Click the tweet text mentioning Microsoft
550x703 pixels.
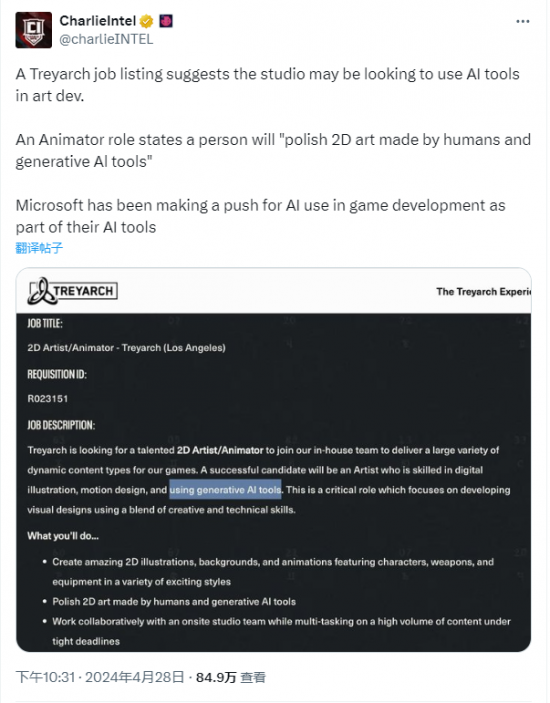(260, 216)
